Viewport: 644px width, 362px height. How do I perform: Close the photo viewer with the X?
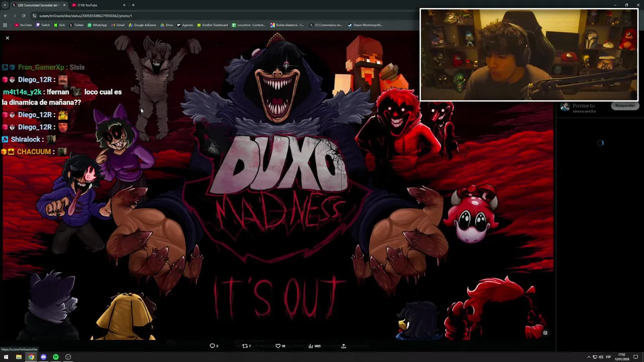click(8, 38)
